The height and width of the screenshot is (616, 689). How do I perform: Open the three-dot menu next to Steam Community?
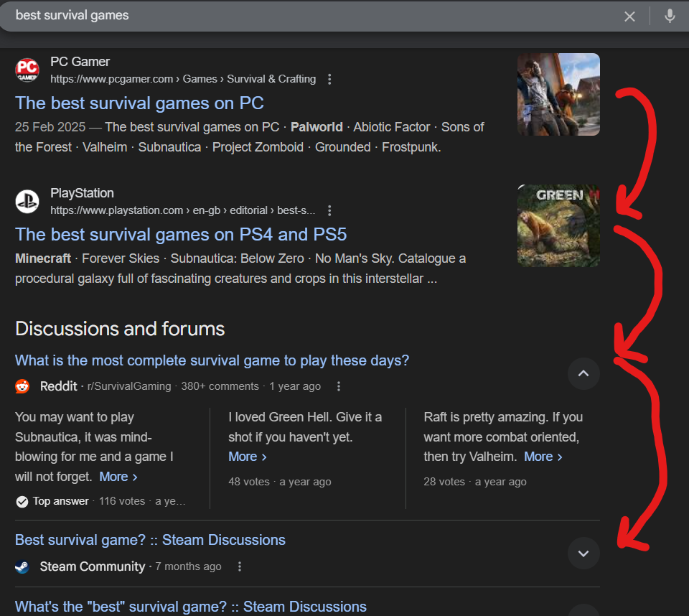click(x=240, y=566)
